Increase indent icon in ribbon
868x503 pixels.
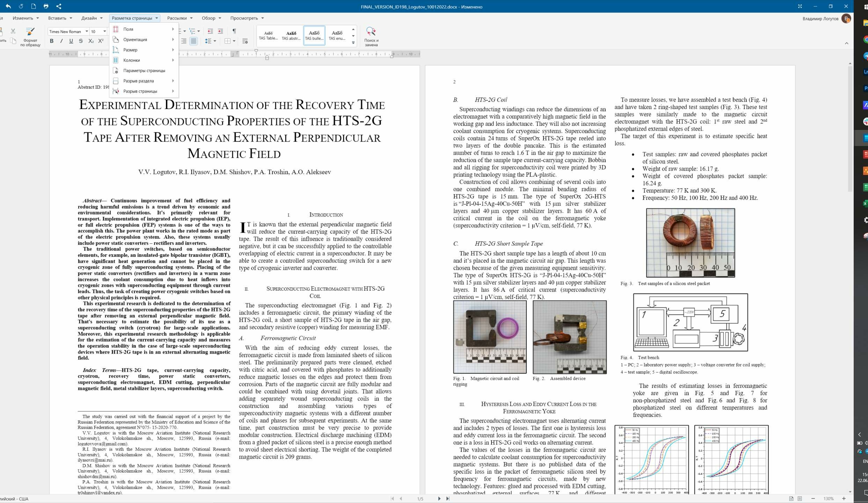(220, 31)
